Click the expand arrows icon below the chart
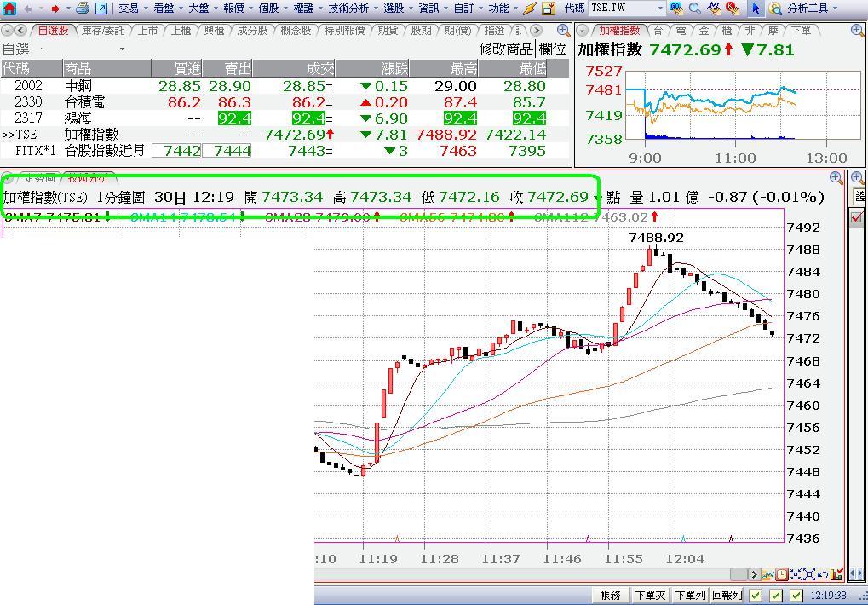The height and width of the screenshot is (605, 868). 808,574
